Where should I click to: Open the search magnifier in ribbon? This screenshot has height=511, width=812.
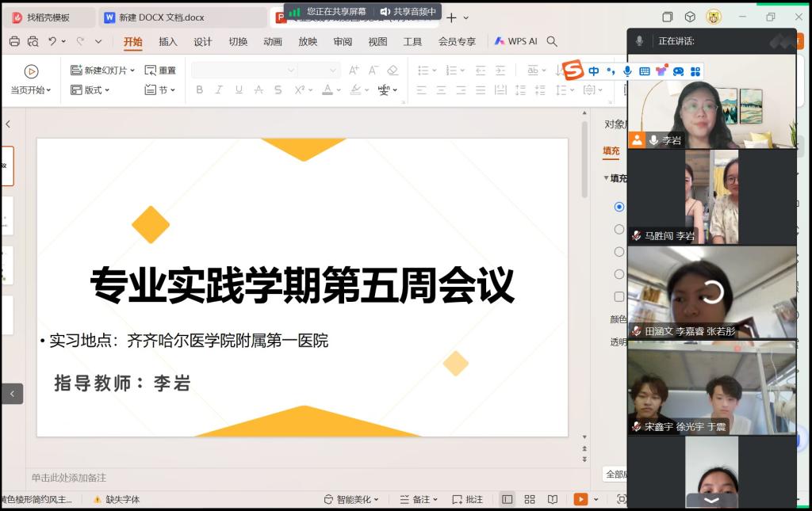(x=552, y=41)
